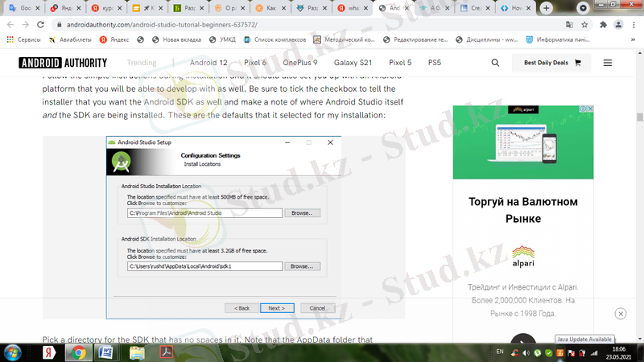644x362 pixels.
Task: Open Yandex Browser from the taskbar
Action: (x=49, y=353)
